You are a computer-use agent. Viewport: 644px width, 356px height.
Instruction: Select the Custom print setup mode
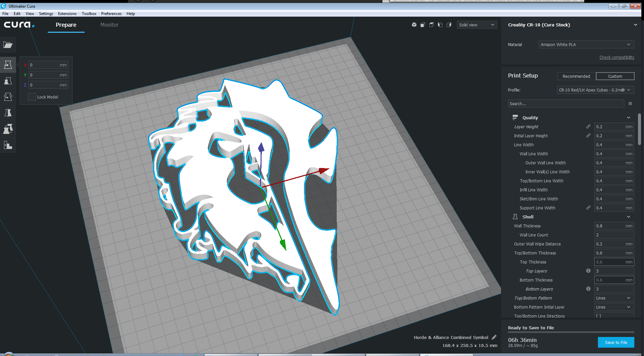coord(615,76)
